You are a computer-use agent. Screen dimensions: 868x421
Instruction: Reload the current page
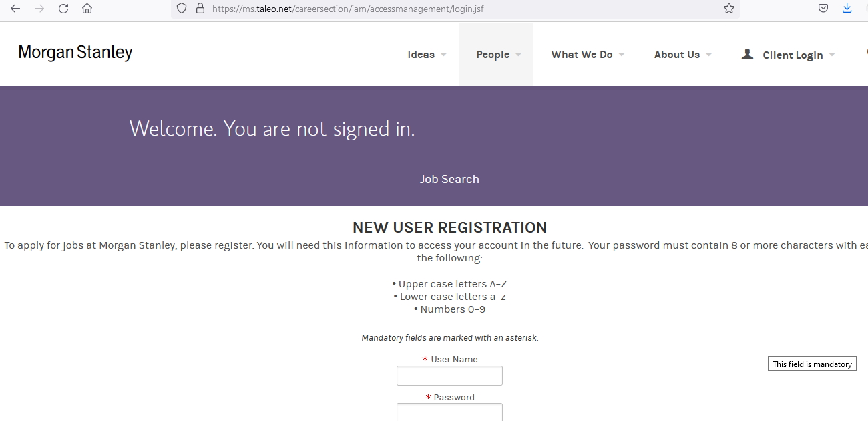point(63,9)
